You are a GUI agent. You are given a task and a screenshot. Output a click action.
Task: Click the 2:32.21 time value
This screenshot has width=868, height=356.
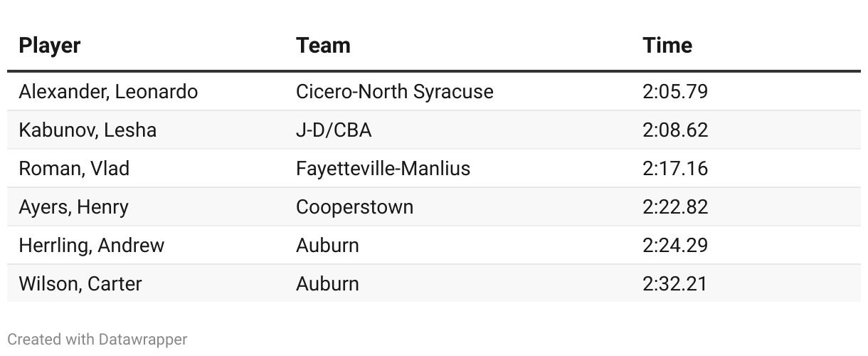point(674,284)
